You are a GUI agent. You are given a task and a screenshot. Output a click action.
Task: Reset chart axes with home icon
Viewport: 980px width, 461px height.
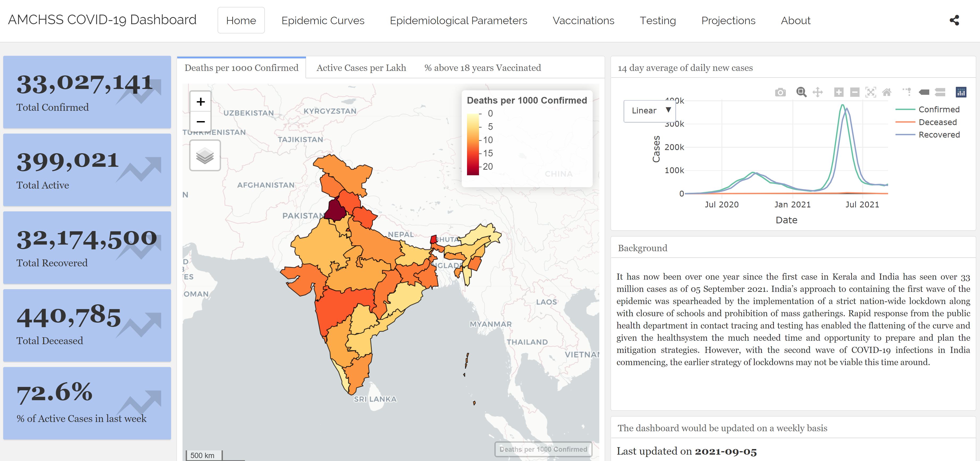pos(887,92)
